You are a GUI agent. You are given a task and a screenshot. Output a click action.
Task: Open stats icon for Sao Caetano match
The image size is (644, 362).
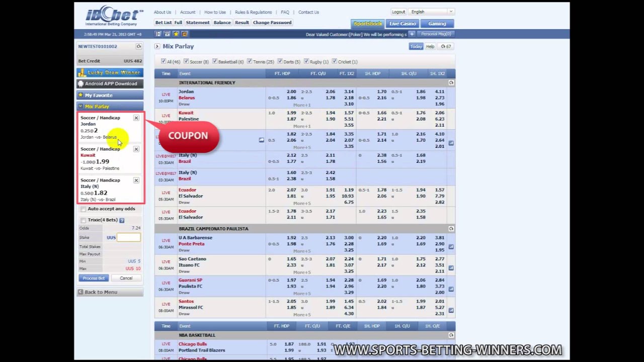[451, 268]
